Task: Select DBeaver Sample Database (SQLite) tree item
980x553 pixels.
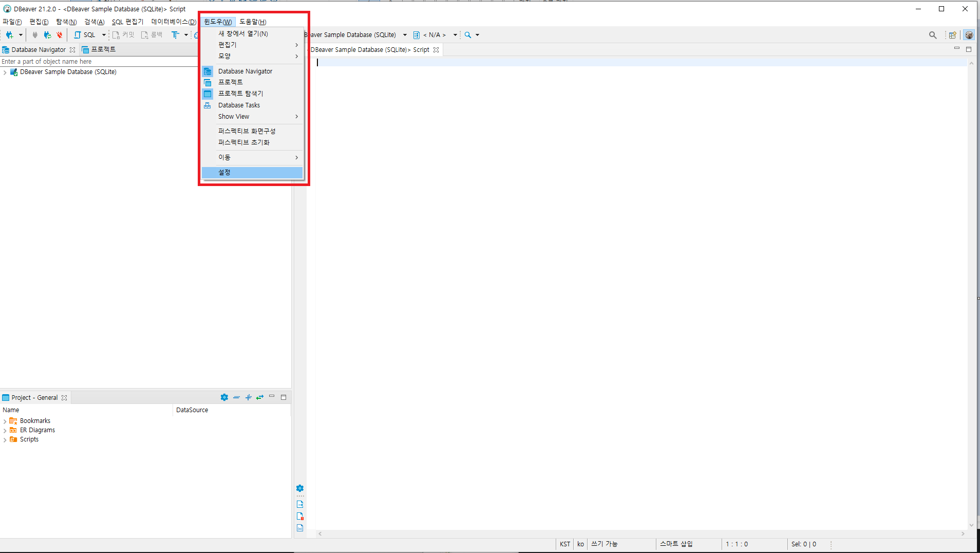Action: 68,72
